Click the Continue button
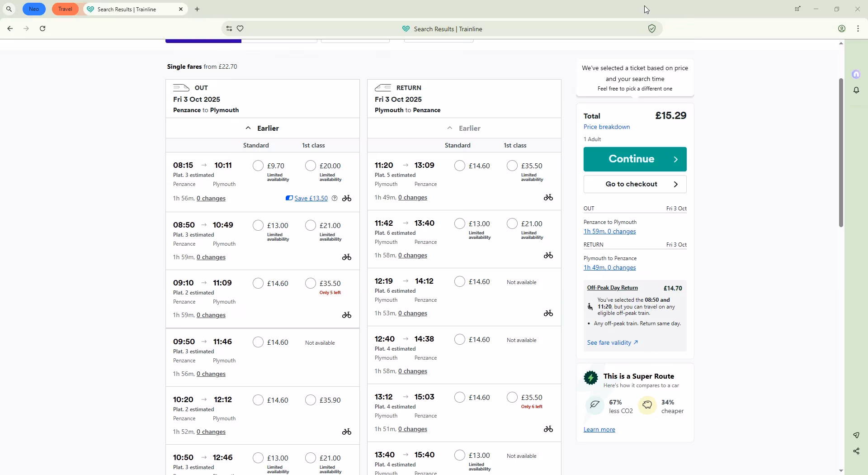868x475 pixels. 635,159
